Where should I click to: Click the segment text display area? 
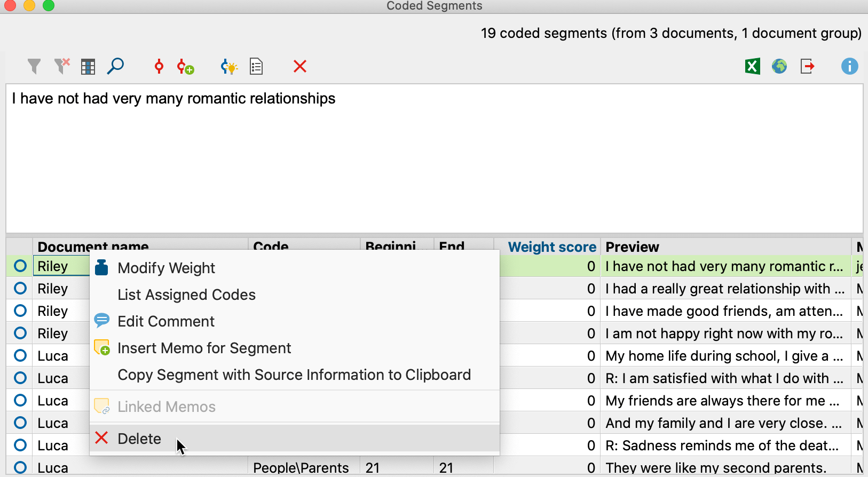(434, 158)
